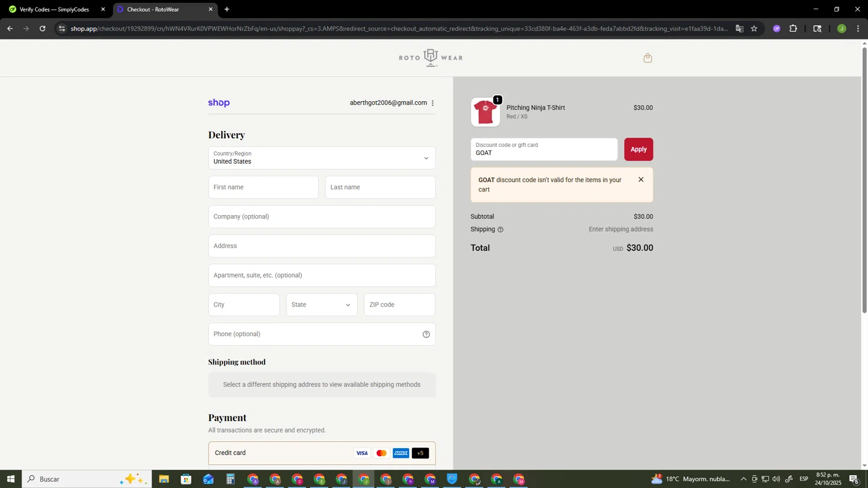The width and height of the screenshot is (868, 488).
Task: Reload the checkout page
Action: click(42, 28)
